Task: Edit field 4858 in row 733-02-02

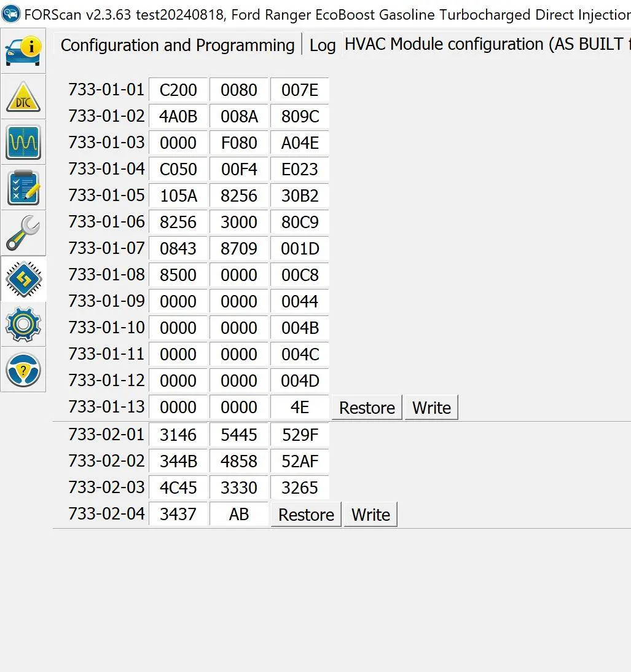Action: (239, 462)
